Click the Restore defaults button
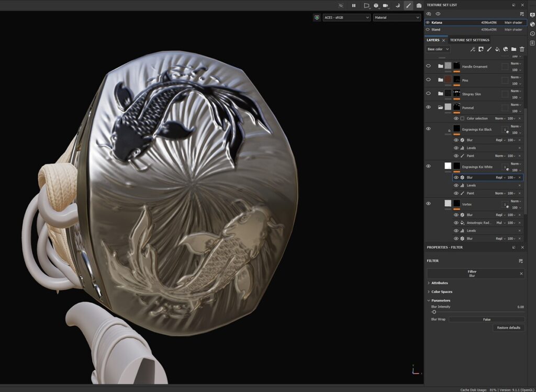The width and height of the screenshot is (536, 392). pos(508,328)
